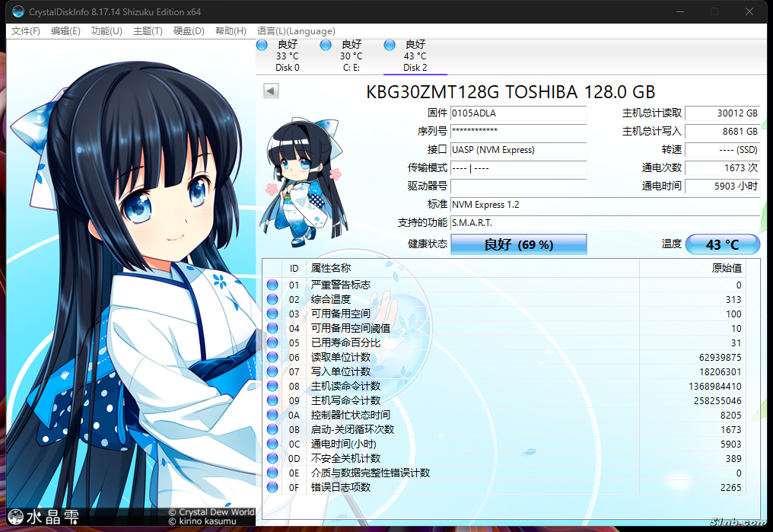This screenshot has width=773, height=532.
Task: Click the supported features field S.M.A.R.T.
Action: click(x=606, y=222)
